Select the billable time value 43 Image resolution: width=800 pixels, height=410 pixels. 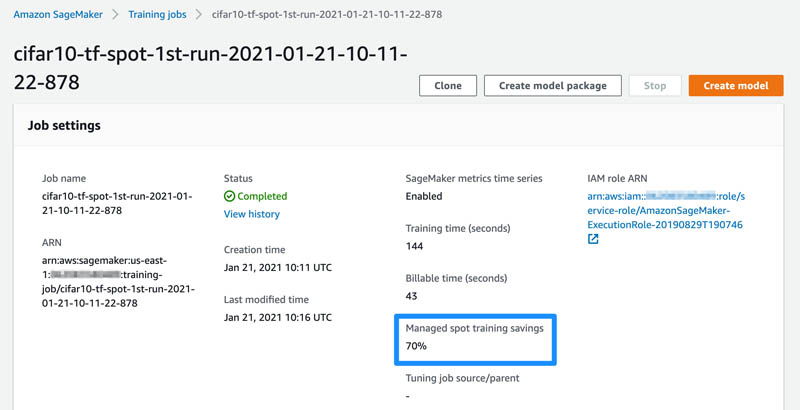(x=411, y=296)
